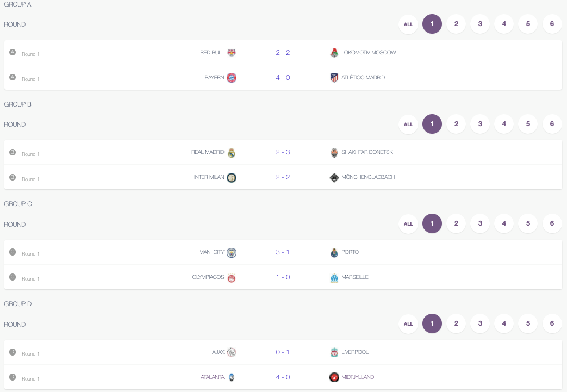Click the Midtjylland club logo
This screenshot has height=392, width=567.
coord(334,377)
